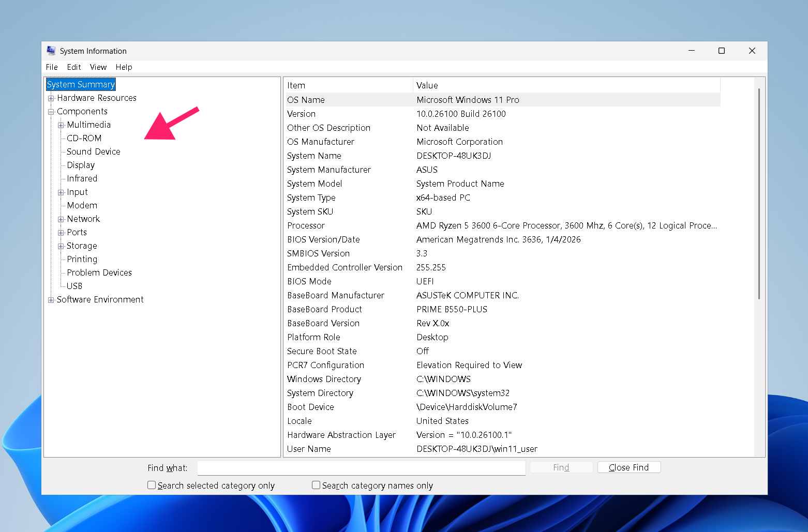Select the Sound Device category
This screenshot has height=532, width=808.
94,151
